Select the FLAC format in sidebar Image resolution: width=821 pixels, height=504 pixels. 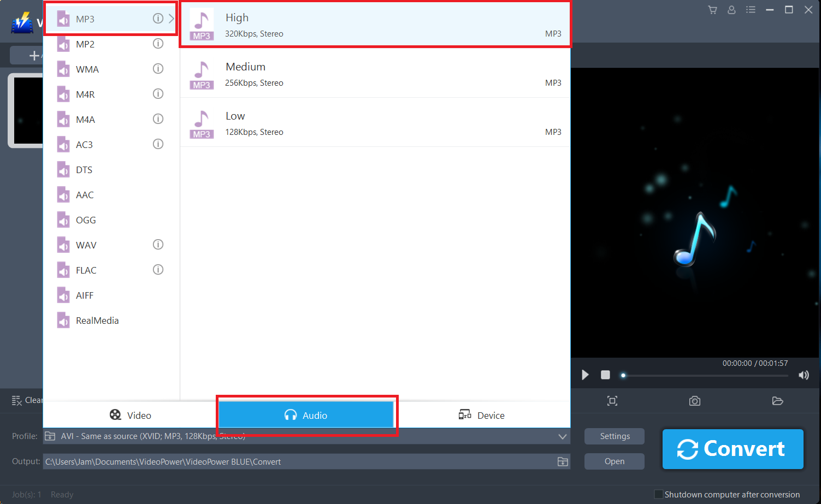point(85,270)
